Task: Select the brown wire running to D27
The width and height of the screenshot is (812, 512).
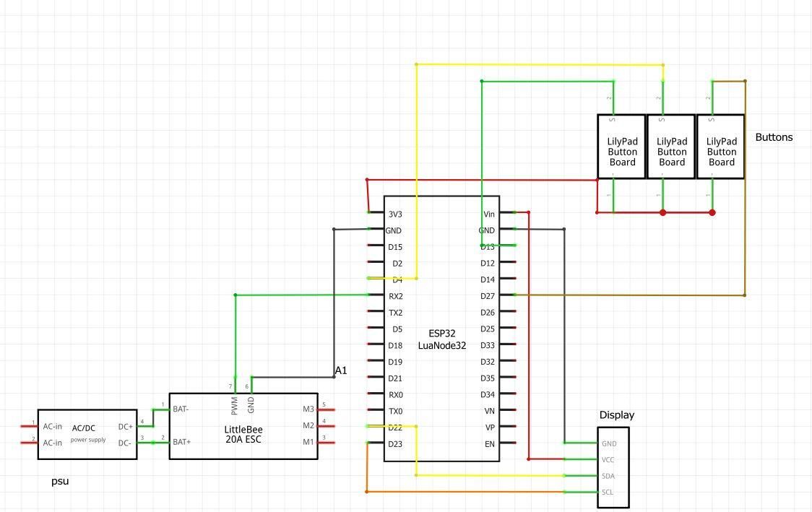Action: [x=745, y=188]
